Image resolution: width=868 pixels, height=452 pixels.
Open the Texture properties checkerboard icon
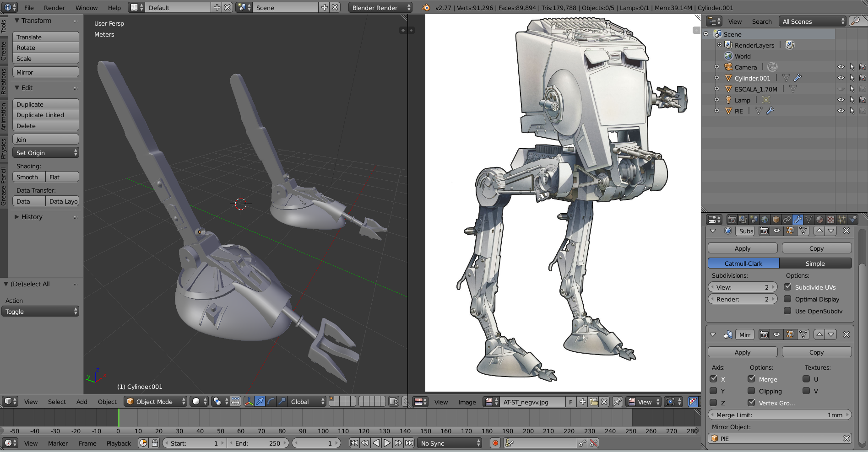(x=830, y=220)
